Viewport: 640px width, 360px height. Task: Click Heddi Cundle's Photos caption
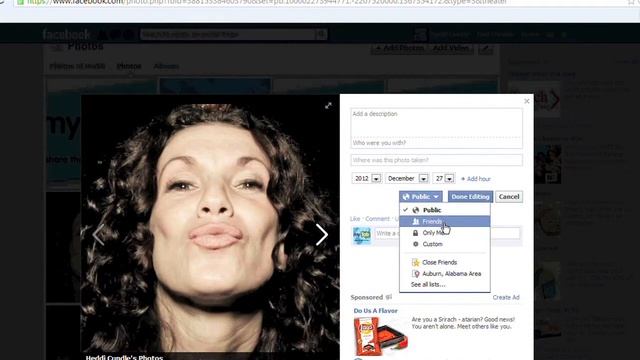(x=124, y=357)
